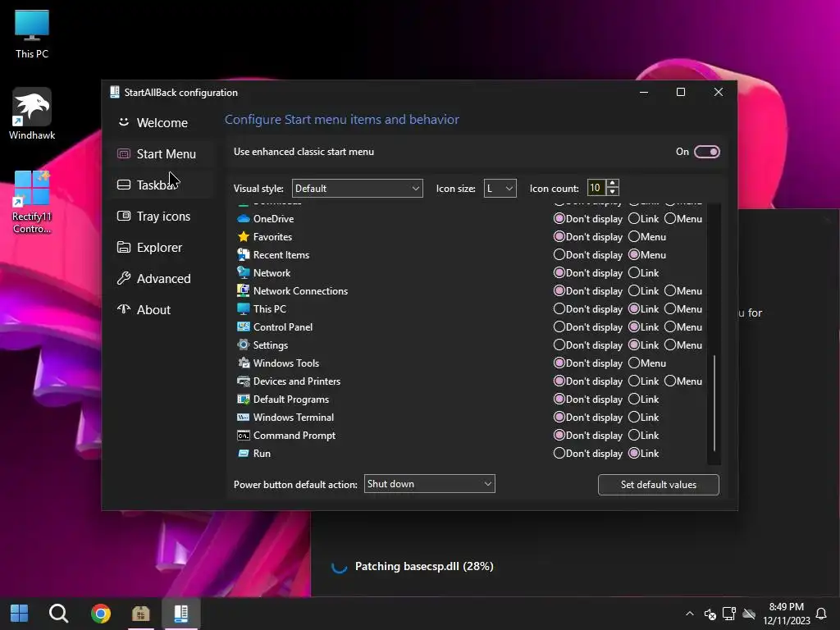Viewport: 840px width, 630px height.
Task: Set Control Panel to Menu
Action: pos(683,326)
